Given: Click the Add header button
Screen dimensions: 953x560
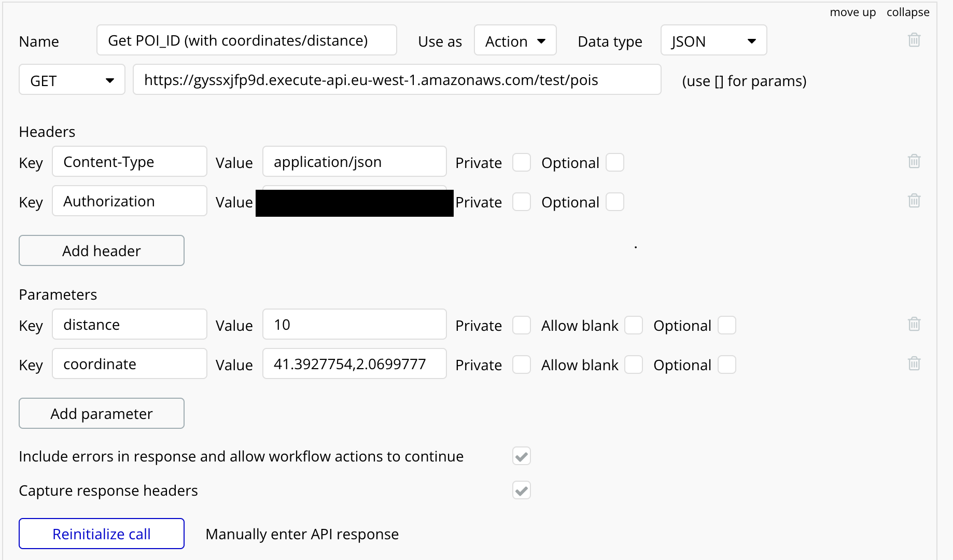Looking at the screenshot, I should 102,250.
